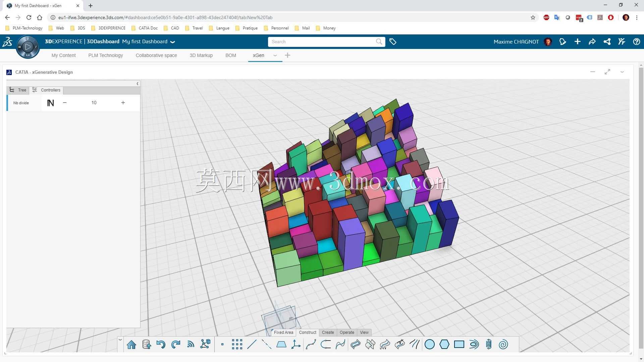This screenshot has height=362, width=644.
Task: Collapse the left side panel
Action: point(138,83)
